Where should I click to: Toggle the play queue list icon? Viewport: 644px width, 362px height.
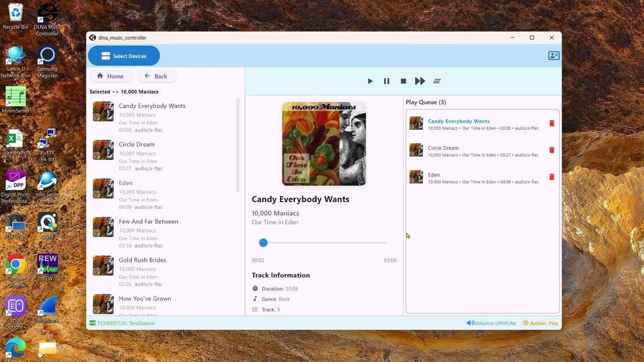[437, 81]
